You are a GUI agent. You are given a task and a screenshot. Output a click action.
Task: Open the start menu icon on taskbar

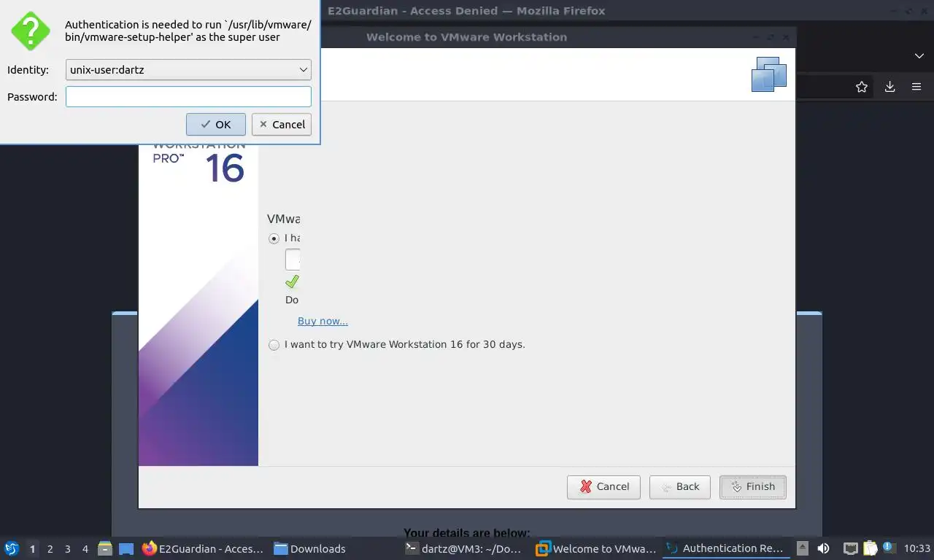11,548
